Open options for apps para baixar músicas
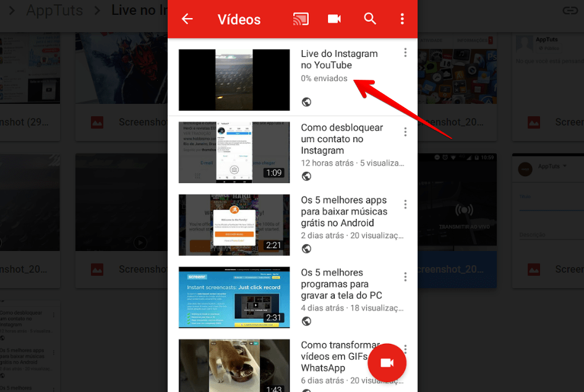Image resolution: width=584 pixels, height=392 pixels. click(405, 204)
